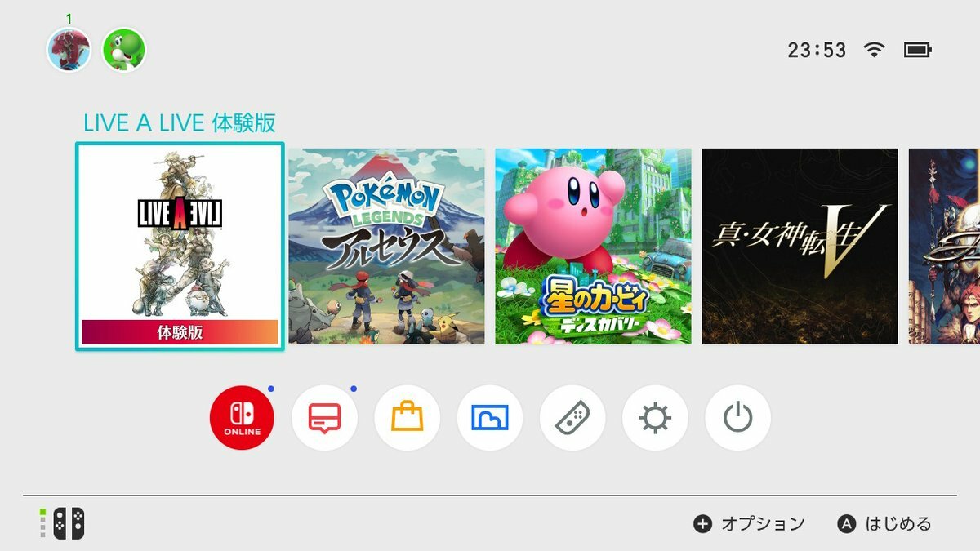Screen dimensions: 980x551
Task: Select Shin Megami Tensei V tile
Action: (800, 247)
